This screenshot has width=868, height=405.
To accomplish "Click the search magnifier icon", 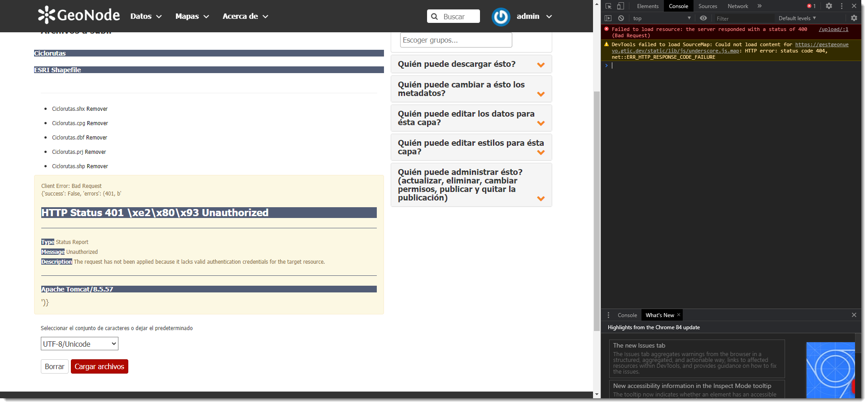I will tap(434, 17).
